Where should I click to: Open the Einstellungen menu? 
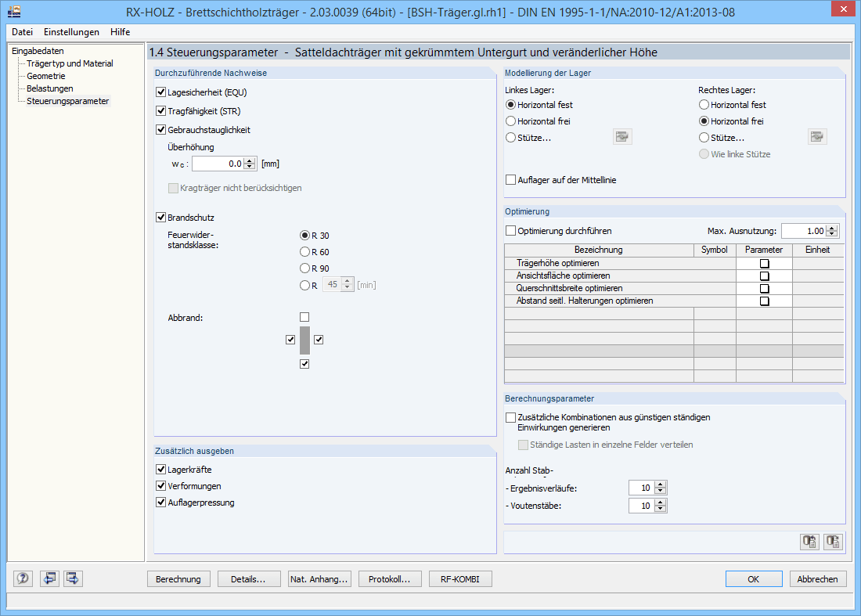pos(71,32)
